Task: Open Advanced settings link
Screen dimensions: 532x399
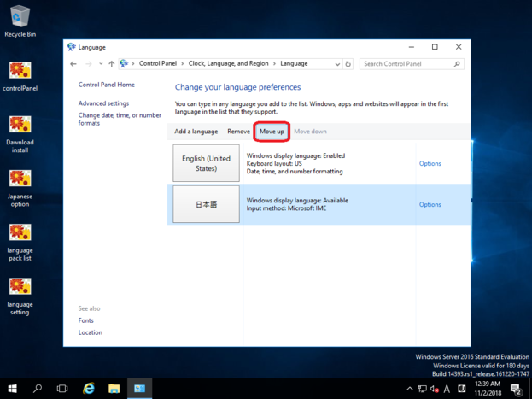Action: point(103,103)
